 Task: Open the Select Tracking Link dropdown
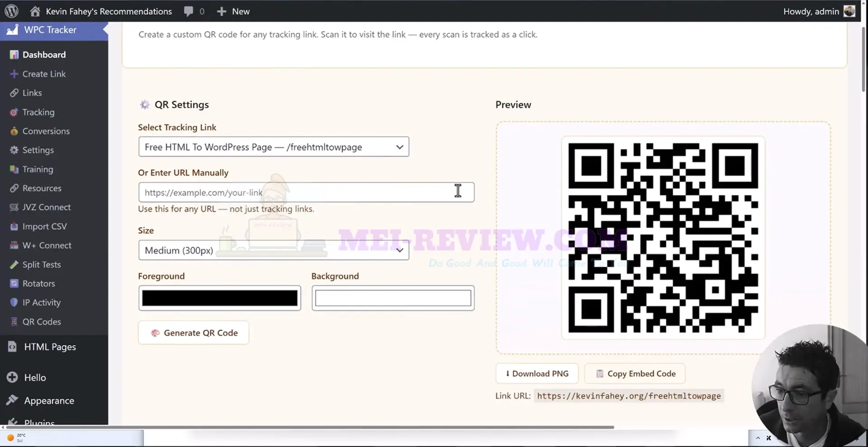pos(274,147)
